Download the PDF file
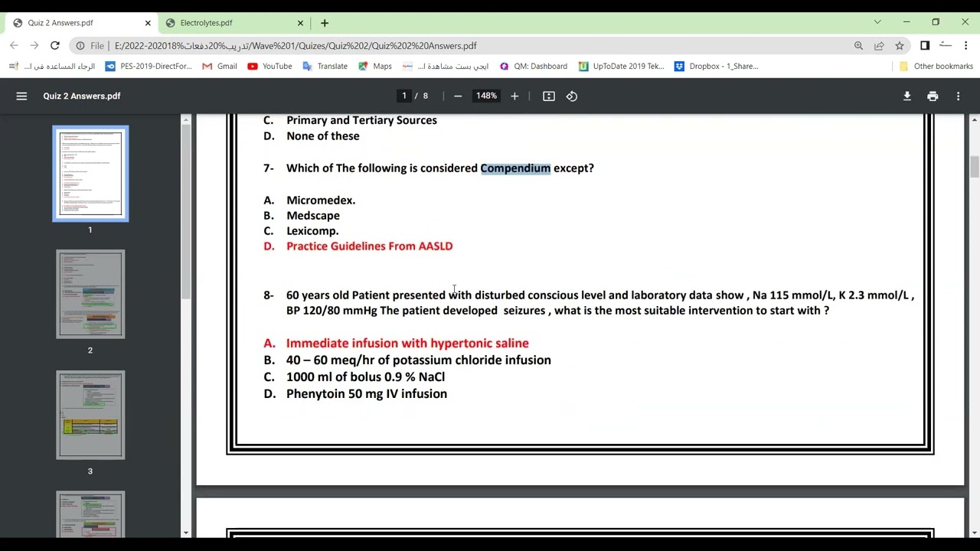The image size is (980, 551). tap(907, 96)
